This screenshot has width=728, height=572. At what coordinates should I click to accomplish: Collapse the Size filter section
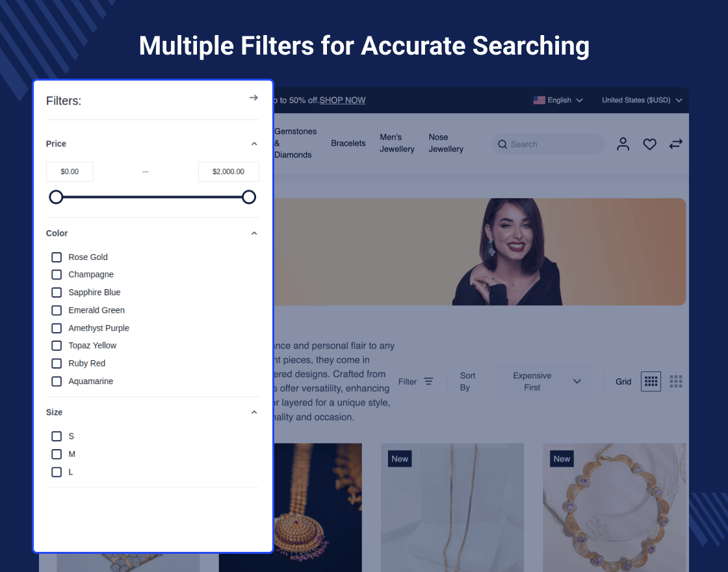click(254, 412)
